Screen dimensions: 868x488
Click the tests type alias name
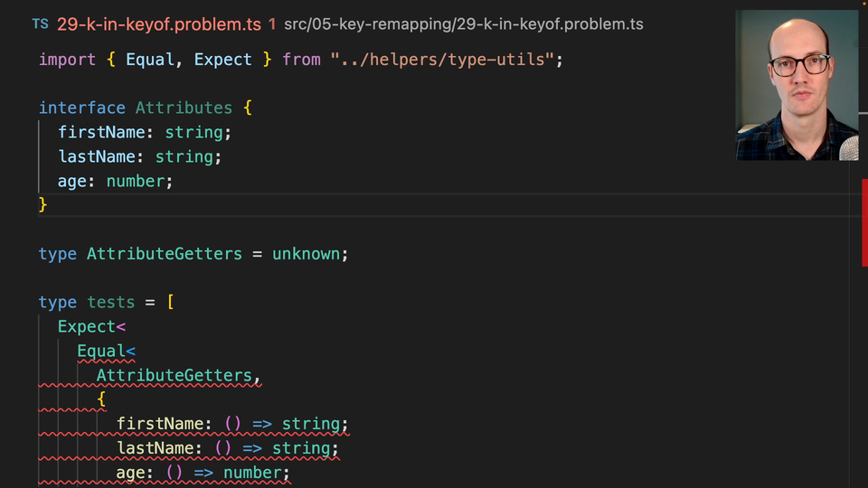tap(110, 302)
